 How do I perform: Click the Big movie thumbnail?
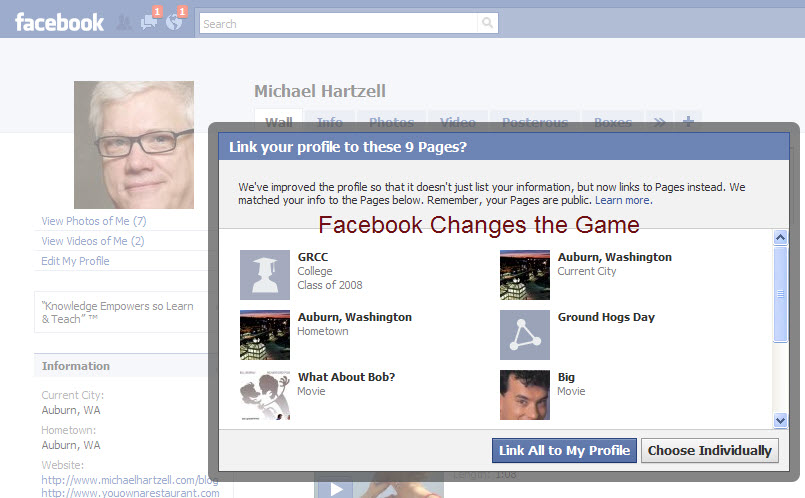(525, 395)
